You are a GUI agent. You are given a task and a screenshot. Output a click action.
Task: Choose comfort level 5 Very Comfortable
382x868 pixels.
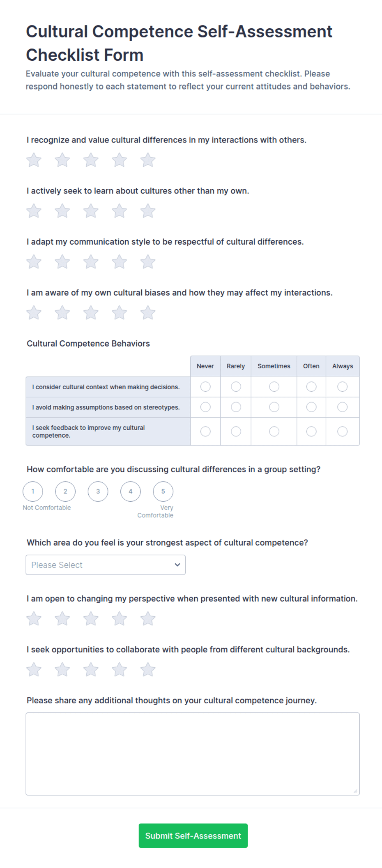(163, 491)
